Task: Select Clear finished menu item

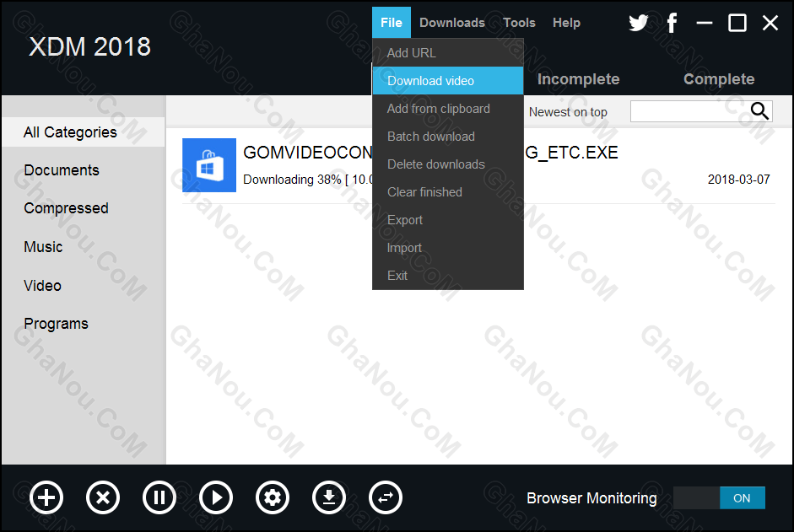Action: point(448,192)
